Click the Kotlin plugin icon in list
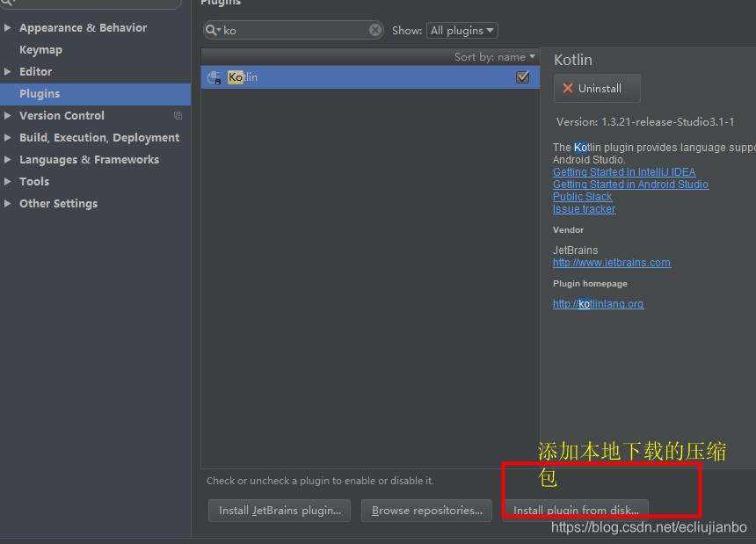Screen dimensions: 756x544 pos(214,77)
